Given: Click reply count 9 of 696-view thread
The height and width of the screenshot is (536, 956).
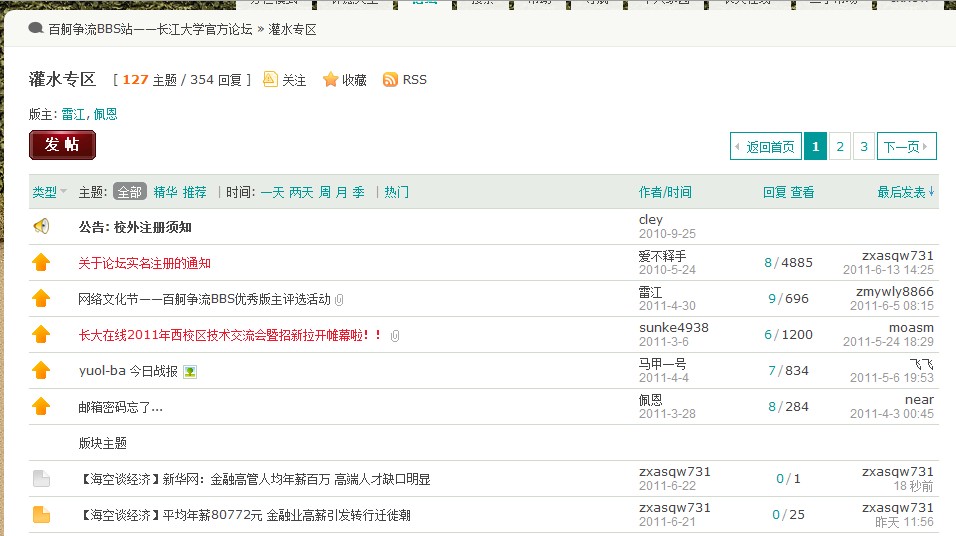Looking at the screenshot, I should coord(772,299).
